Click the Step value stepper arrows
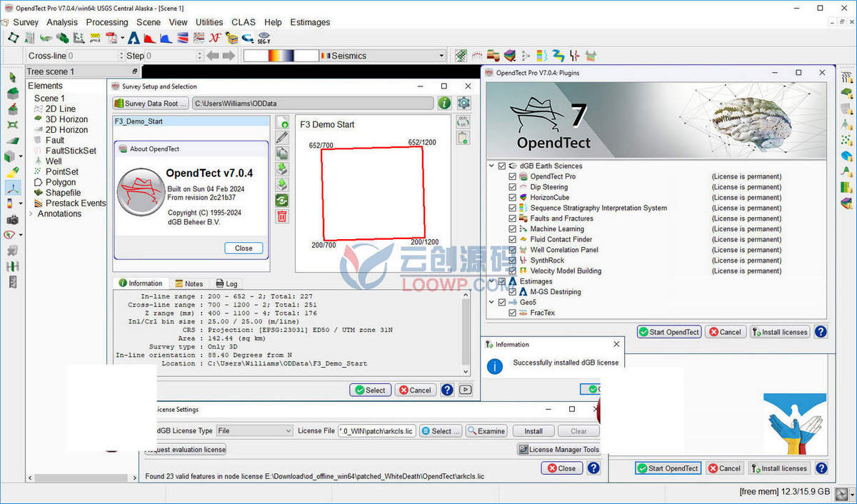This screenshot has height=504, width=857. point(199,56)
